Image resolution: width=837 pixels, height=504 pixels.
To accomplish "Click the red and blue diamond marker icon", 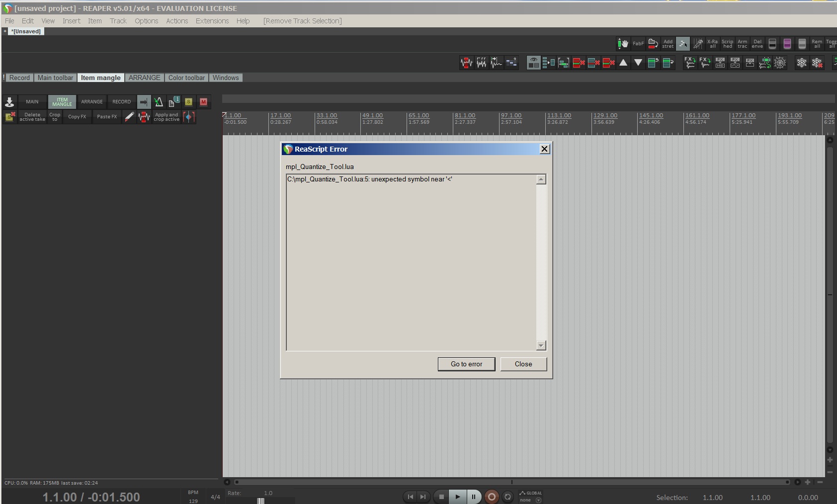I will pyautogui.click(x=189, y=117).
